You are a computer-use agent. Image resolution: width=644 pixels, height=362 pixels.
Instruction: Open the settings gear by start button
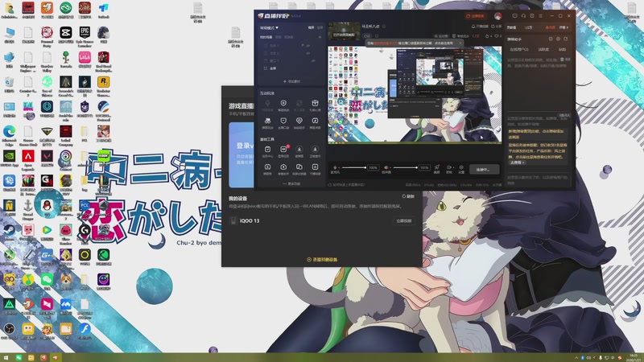click(x=461, y=169)
